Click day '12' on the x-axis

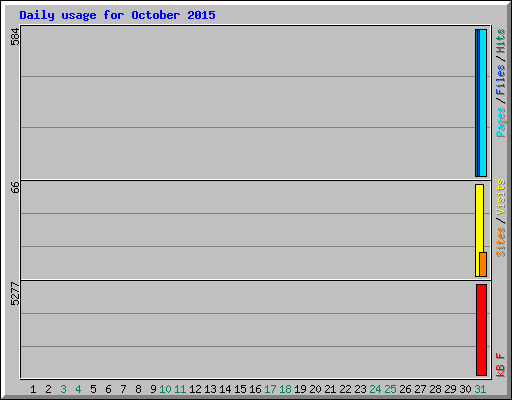point(195,389)
